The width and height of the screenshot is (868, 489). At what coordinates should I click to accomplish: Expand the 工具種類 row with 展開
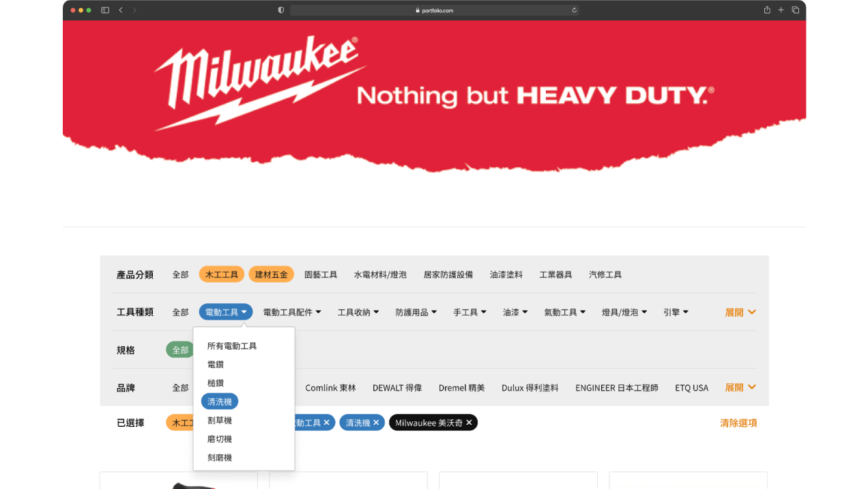[x=740, y=312]
